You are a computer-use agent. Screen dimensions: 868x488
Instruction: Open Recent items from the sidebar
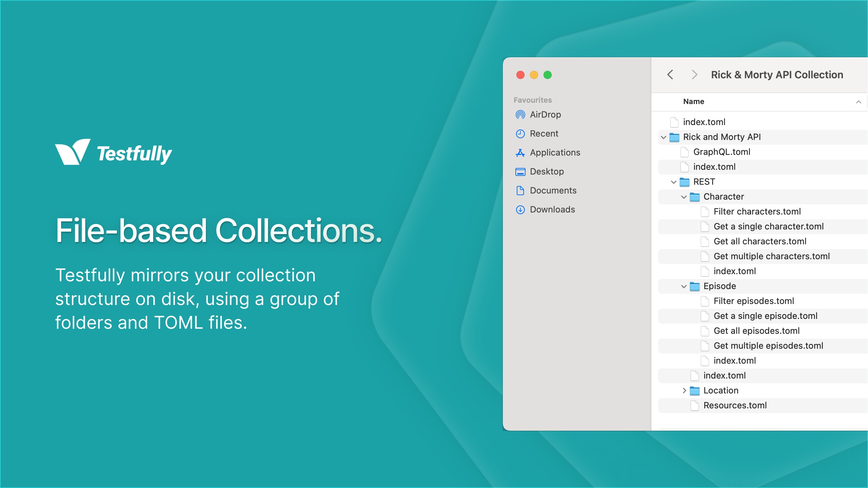tap(544, 133)
